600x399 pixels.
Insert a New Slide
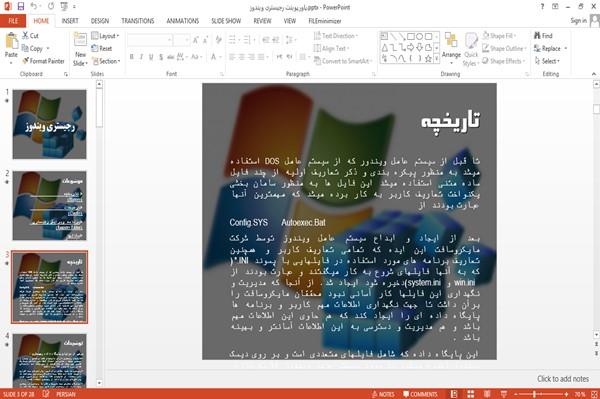click(x=80, y=49)
